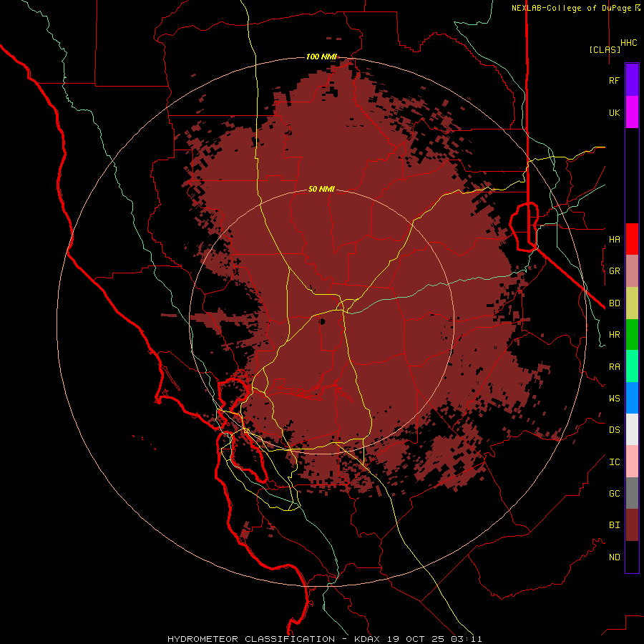Image resolution: width=644 pixels, height=644 pixels.
Task: Click the KDAX radar site identifier
Action: [x=367, y=639]
